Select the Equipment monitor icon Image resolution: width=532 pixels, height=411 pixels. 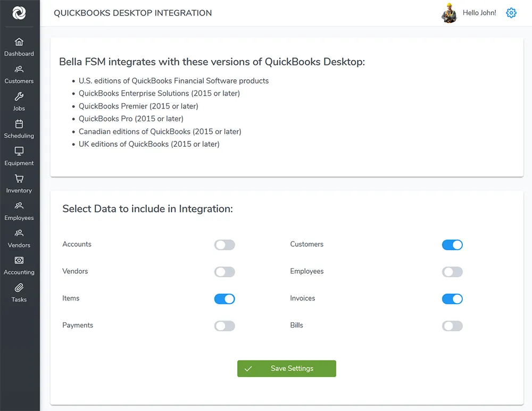click(x=19, y=151)
